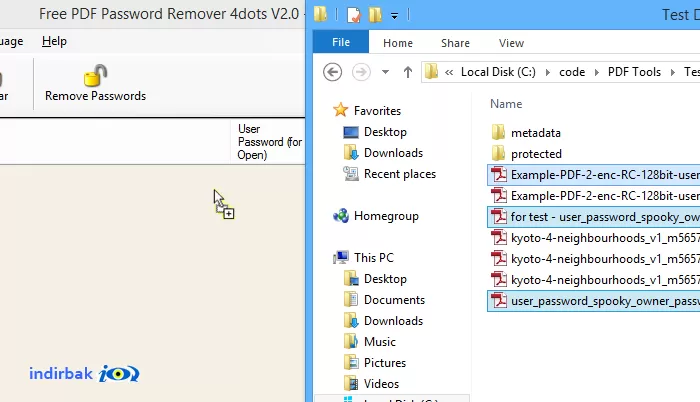Open the indirbak link logo
The image size is (700, 402).
[84, 373]
